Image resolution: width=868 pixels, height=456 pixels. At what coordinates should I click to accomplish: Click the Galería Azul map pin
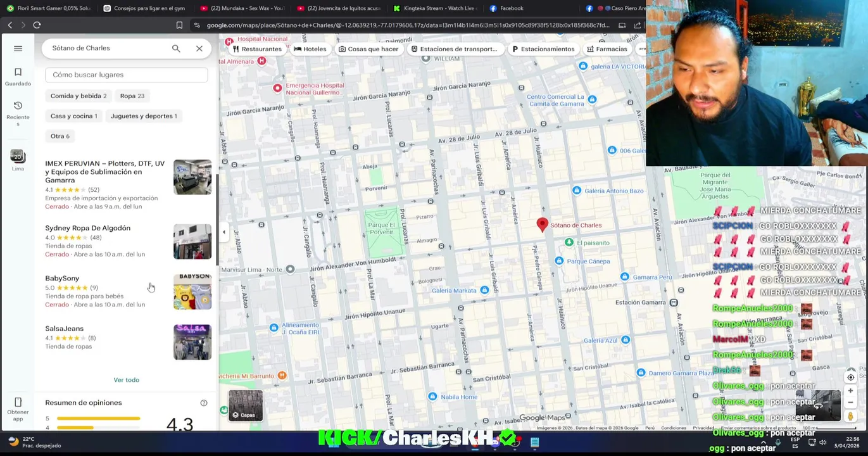[x=626, y=340]
